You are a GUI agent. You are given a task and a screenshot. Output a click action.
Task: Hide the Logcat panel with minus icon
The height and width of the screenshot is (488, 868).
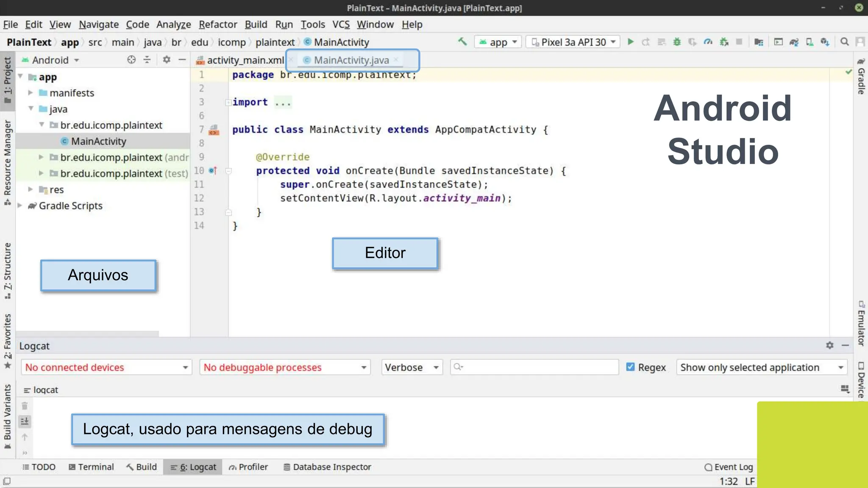pos(845,345)
